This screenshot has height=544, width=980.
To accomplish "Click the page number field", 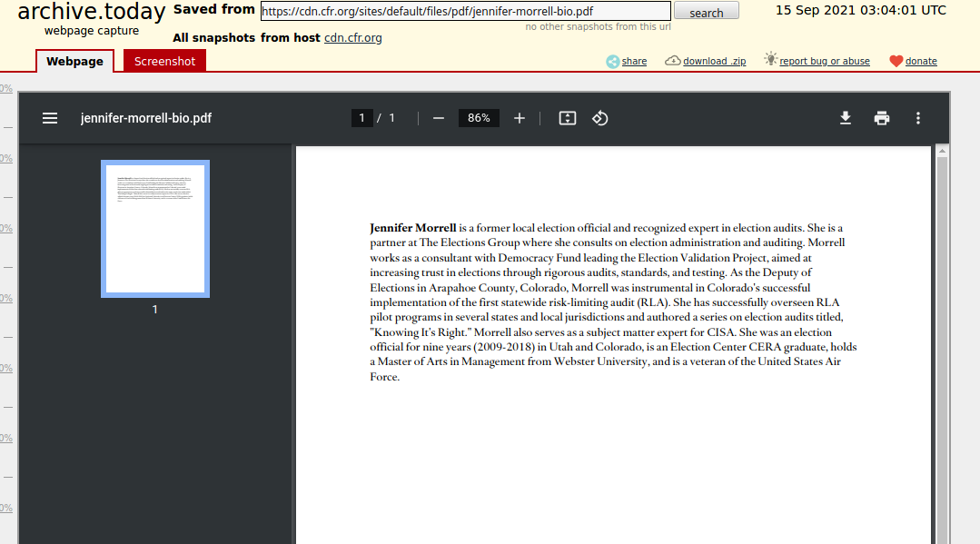I will coord(361,118).
